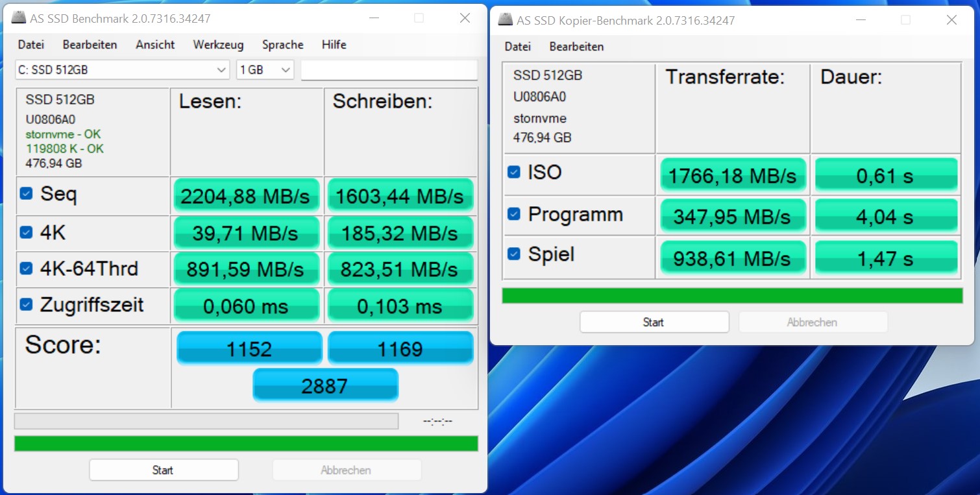
Task: Click the Score: label
Action: pos(63,344)
